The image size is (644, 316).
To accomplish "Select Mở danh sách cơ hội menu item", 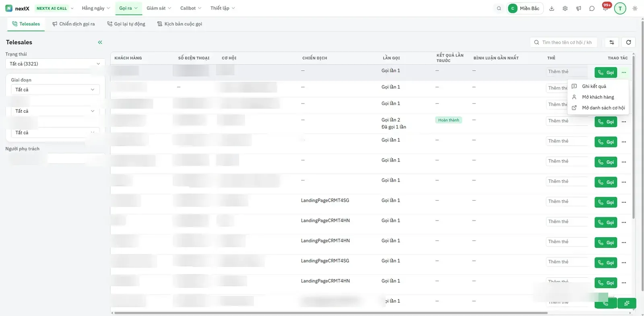I will pos(598,108).
